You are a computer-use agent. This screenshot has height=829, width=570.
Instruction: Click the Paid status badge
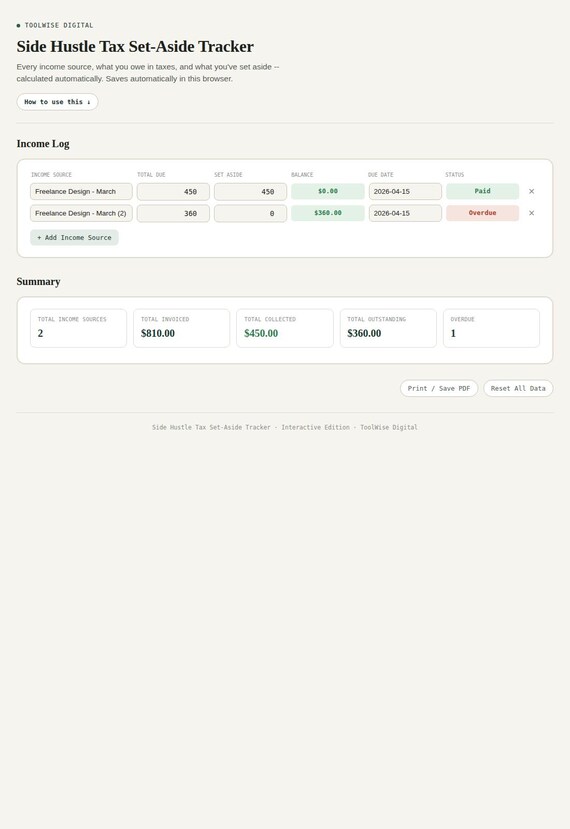[x=482, y=191]
